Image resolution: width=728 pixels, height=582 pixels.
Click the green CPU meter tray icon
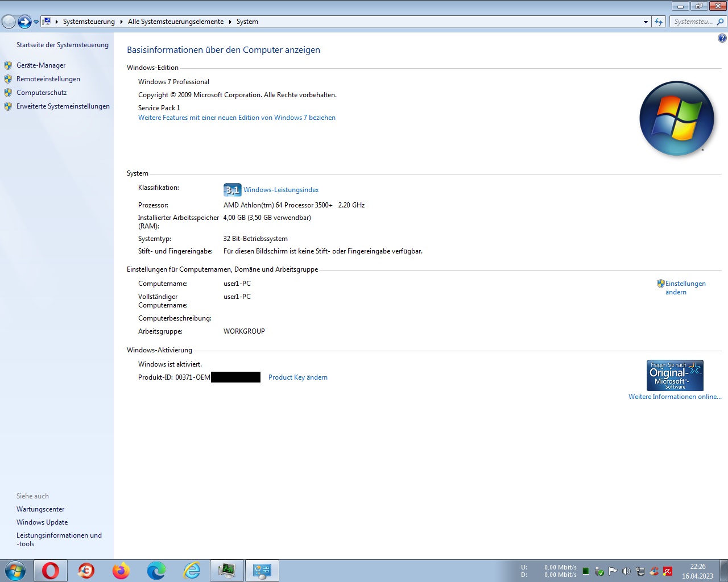[x=586, y=571]
